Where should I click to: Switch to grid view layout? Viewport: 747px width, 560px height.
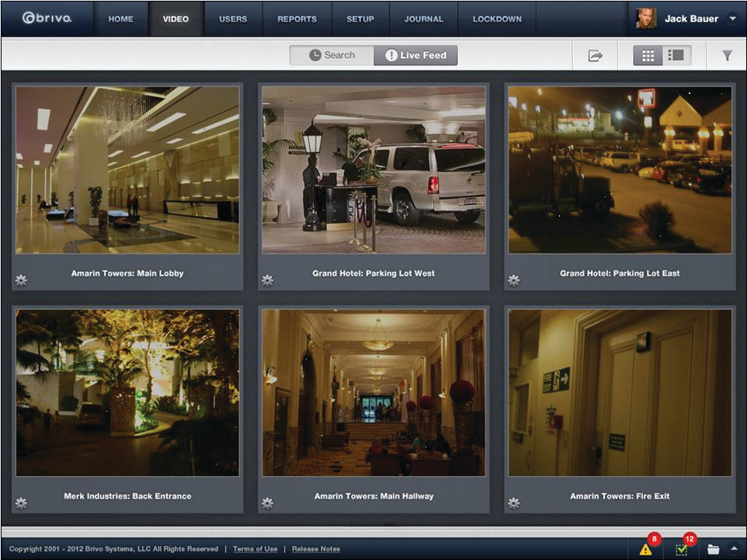pyautogui.click(x=648, y=56)
